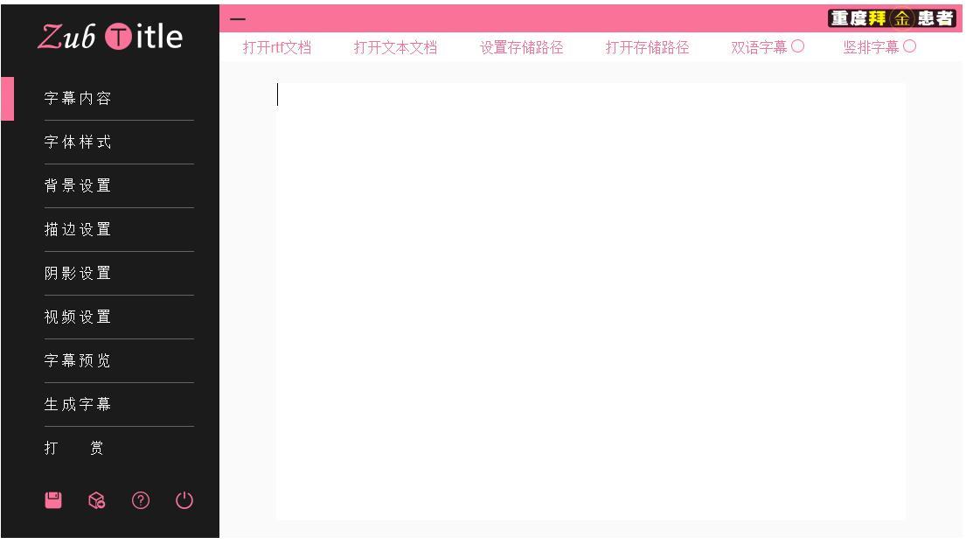
Task: Open the package/export icon in bottom toolbar
Action: 96,501
